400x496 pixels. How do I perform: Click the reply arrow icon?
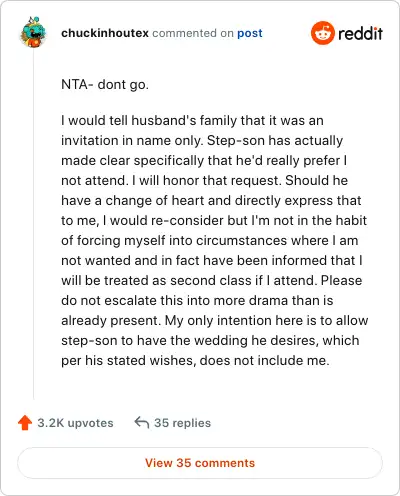tap(141, 422)
